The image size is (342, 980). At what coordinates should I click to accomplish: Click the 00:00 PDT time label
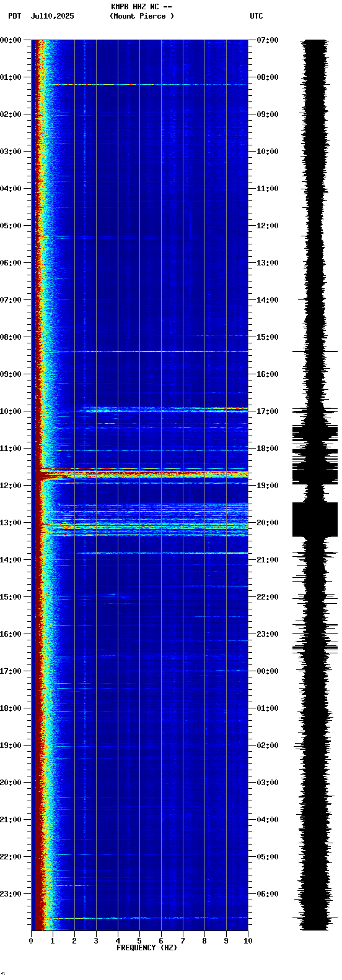11,40
